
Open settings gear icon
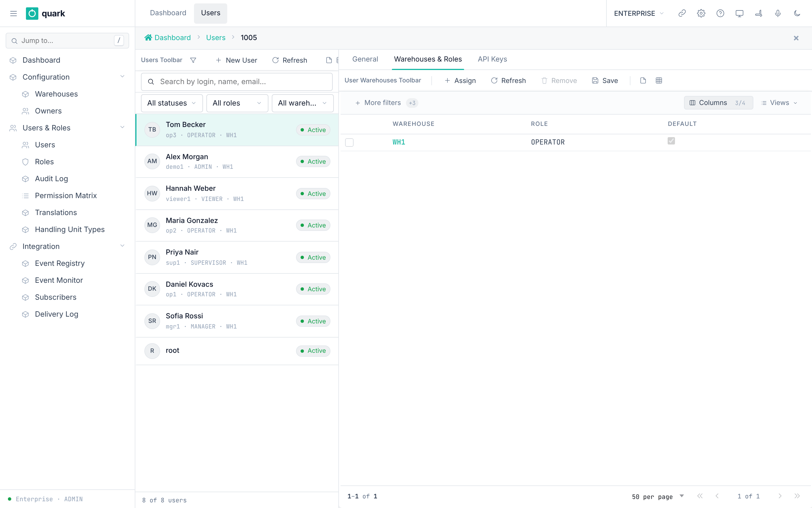click(x=701, y=14)
